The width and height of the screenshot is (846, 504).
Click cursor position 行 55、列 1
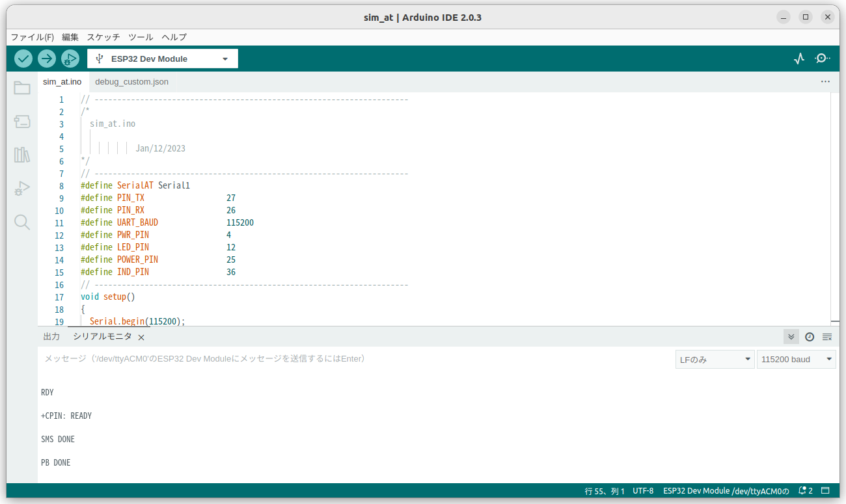point(605,491)
